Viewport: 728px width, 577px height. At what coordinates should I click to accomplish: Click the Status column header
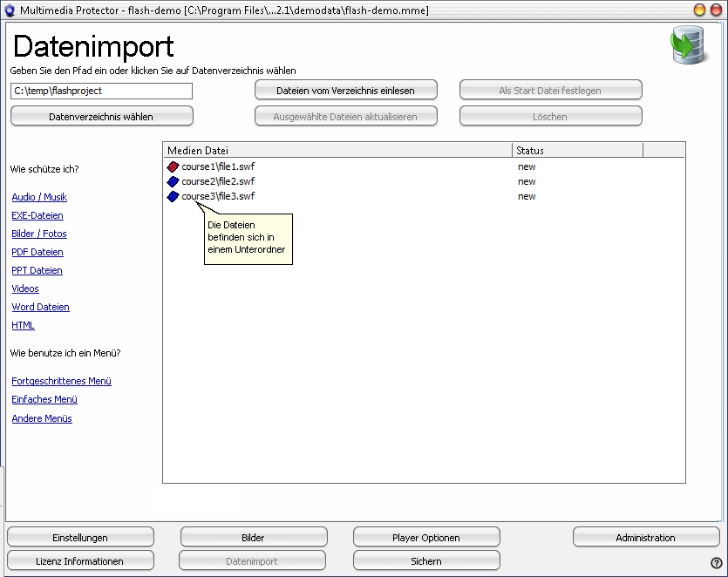click(576, 150)
